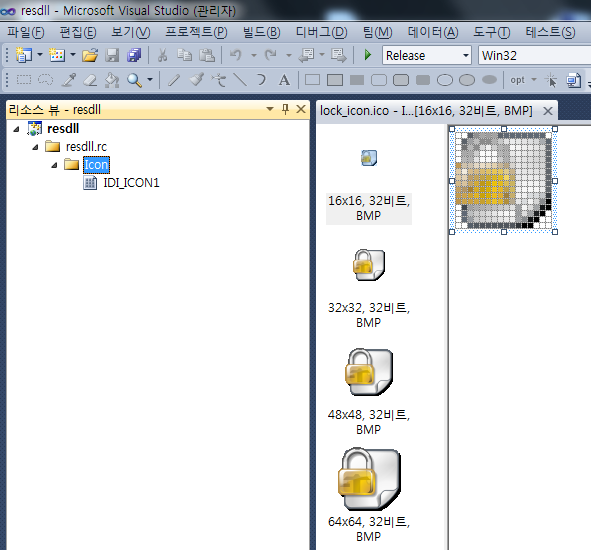Collapse the Icon folder node
The image size is (591, 550).
[54, 165]
